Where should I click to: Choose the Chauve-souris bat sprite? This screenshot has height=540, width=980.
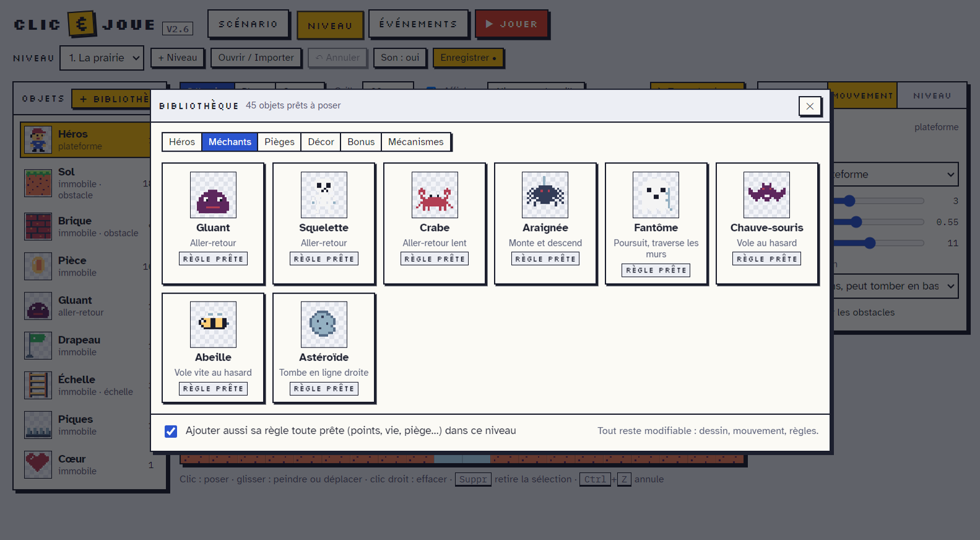(766, 194)
